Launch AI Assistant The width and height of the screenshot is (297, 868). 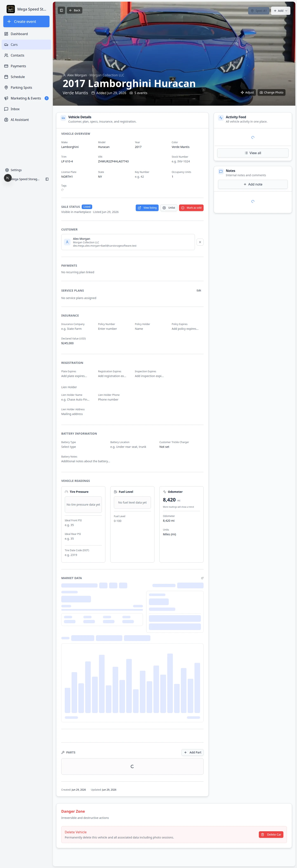(x=26, y=120)
